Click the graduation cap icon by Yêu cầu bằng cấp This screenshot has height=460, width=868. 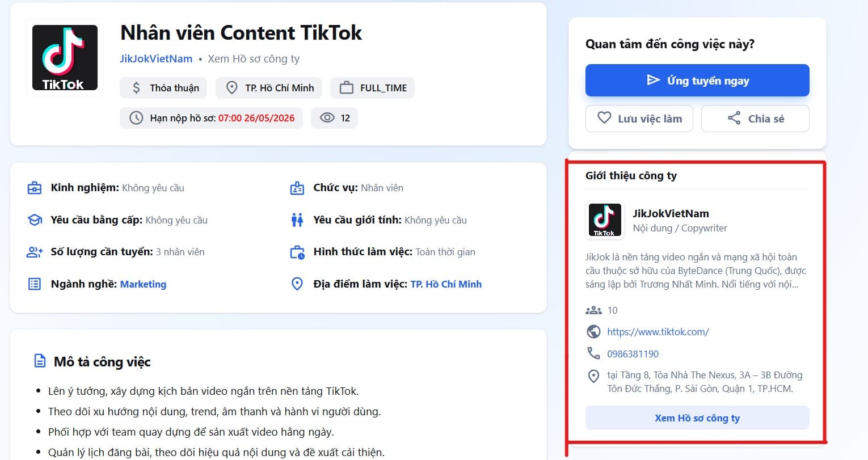click(35, 220)
